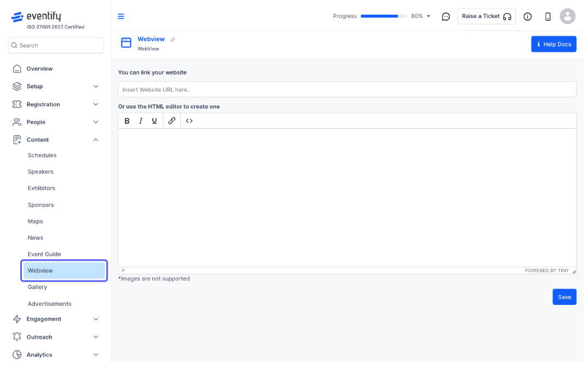Click 'ISO 27001:2022 Certified' text
588x366 pixels.
point(56,27)
